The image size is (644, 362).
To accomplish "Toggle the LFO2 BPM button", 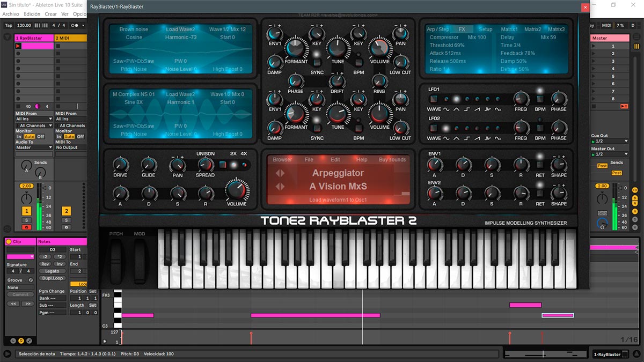I will tap(540, 128).
